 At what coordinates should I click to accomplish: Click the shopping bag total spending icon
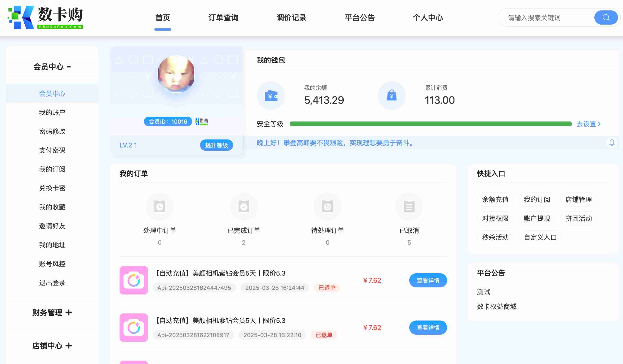pyautogui.click(x=391, y=95)
